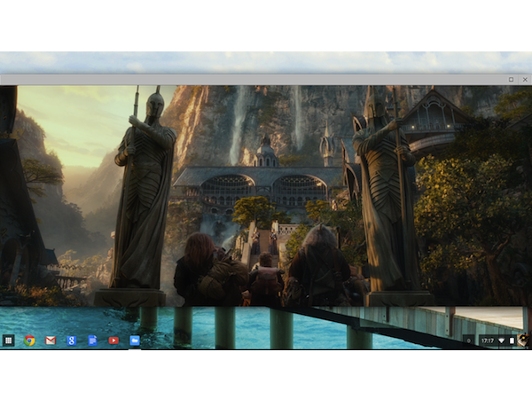The width and height of the screenshot is (532, 399).
Task: Open the Files app on the shelf
Action: tap(135, 340)
